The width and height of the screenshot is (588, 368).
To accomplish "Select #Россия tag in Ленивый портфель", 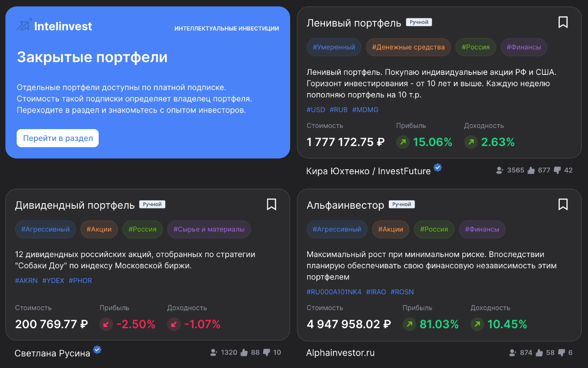I will tap(475, 47).
